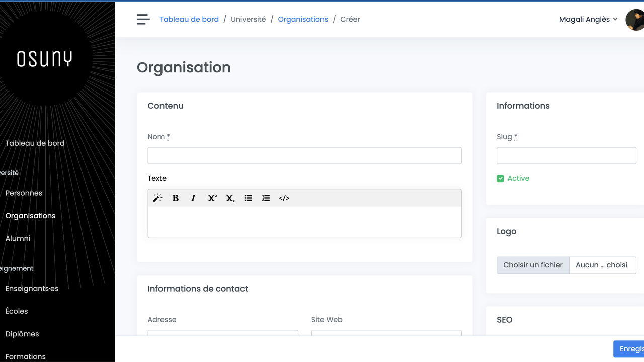The image size is (644, 362).
Task: Open Alumni in the sidebar
Action: [17, 238]
